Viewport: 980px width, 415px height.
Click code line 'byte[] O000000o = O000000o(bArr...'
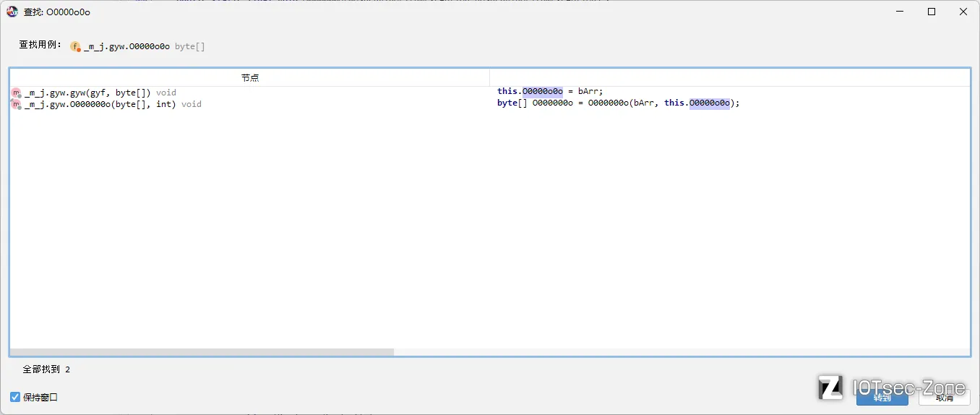(x=619, y=103)
